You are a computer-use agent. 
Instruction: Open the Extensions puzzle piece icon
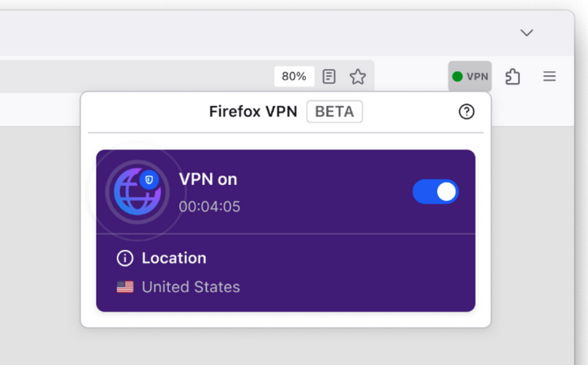coord(513,76)
